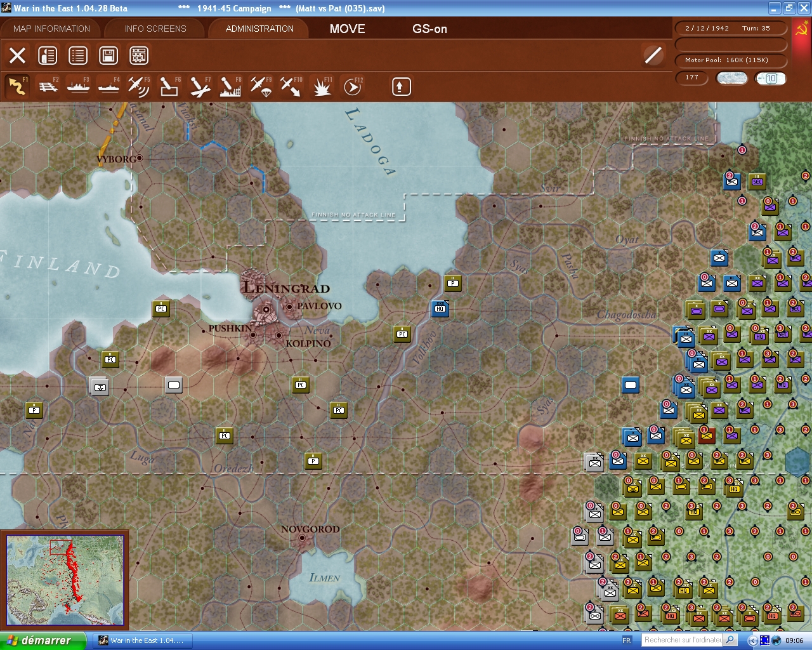
Task: Activate F5 Air recon mode
Action: coord(139,86)
